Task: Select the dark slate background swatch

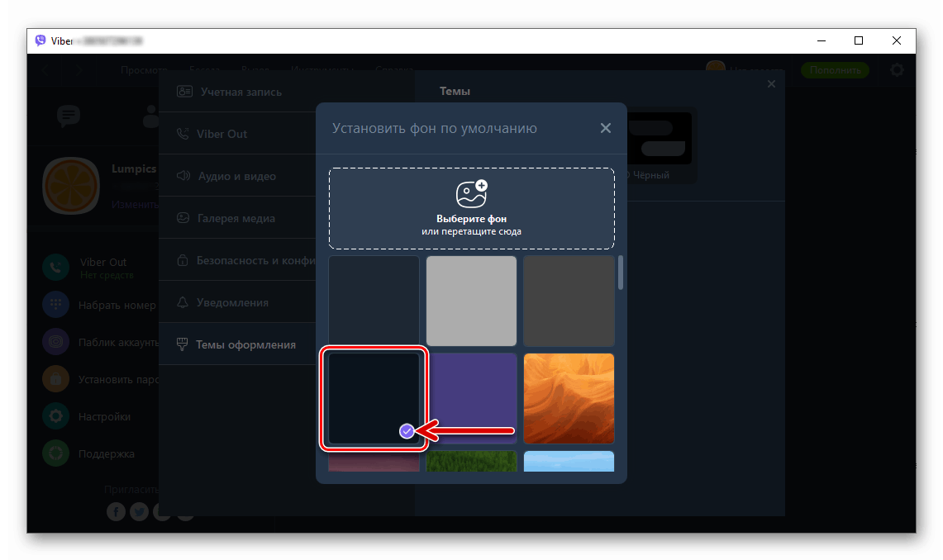Action: [x=374, y=301]
